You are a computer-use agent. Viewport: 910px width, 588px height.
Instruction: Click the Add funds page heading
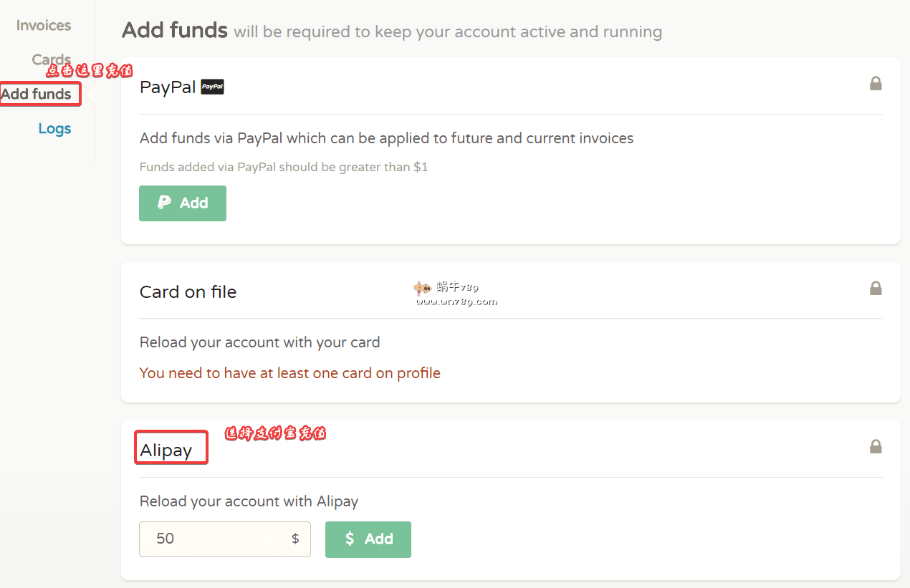pyautogui.click(x=175, y=30)
